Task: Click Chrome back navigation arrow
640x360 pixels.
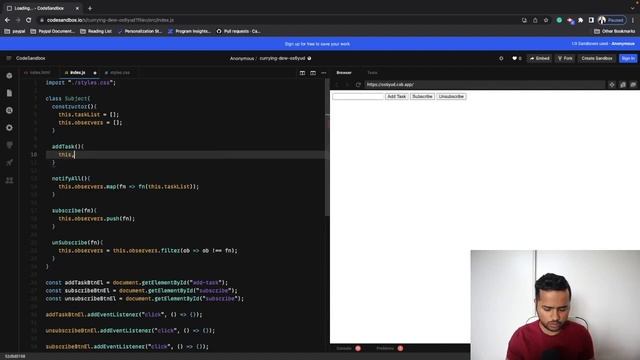Action: 7,20
